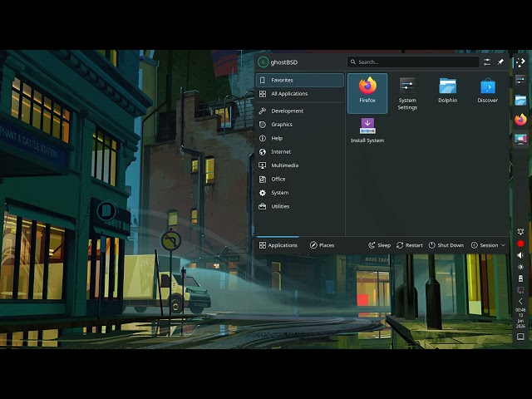Expand hidden system tray icons arrow
The image size is (532, 399).
click(520, 301)
